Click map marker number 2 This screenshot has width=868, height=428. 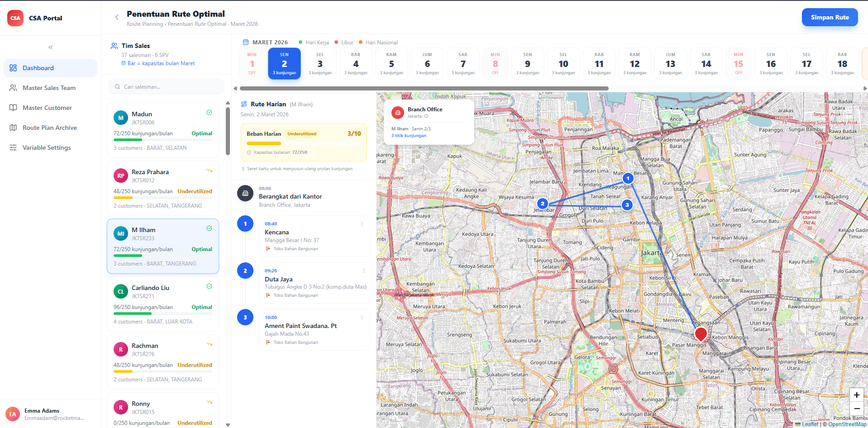click(x=543, y=204)
